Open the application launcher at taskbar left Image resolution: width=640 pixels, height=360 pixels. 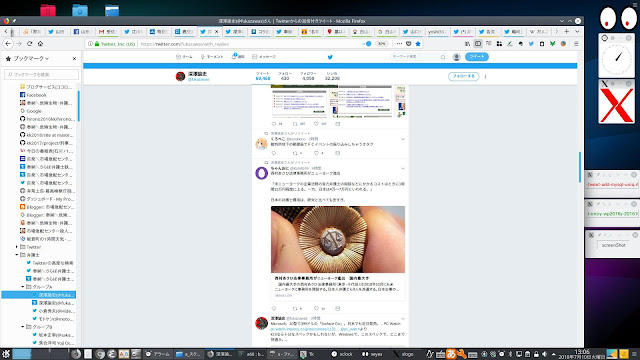[x=6, y=354]
